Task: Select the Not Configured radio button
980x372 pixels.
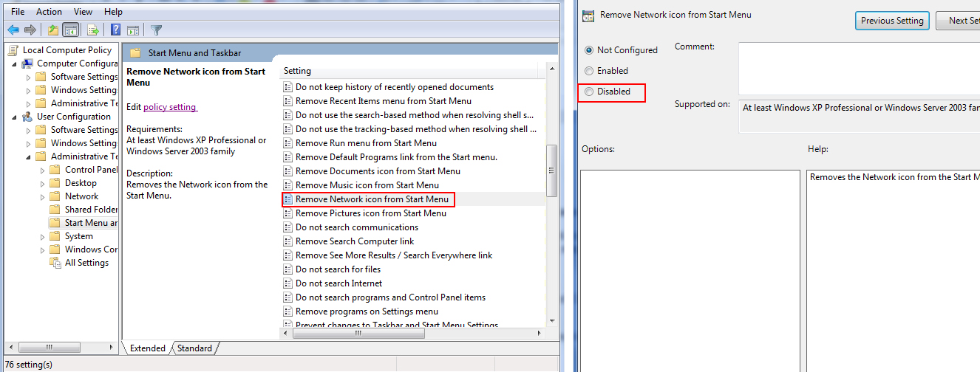Action: point(588,50)
